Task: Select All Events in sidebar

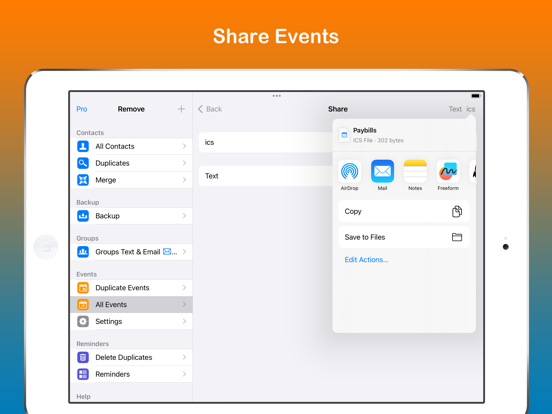Action: click(132, 305)
